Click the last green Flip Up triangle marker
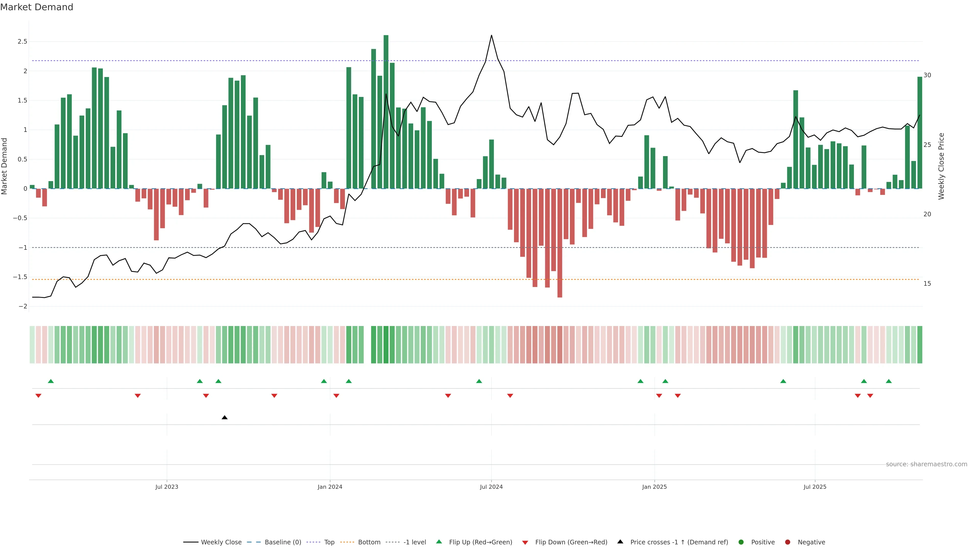 [889, 381]
